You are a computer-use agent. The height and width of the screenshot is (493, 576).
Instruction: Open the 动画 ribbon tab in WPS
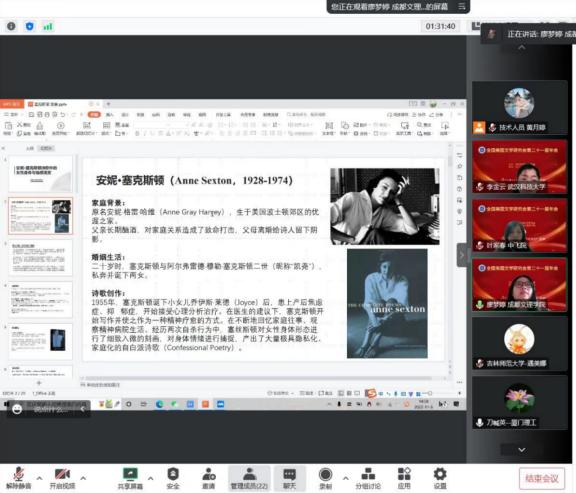click(x=156, y=115)
